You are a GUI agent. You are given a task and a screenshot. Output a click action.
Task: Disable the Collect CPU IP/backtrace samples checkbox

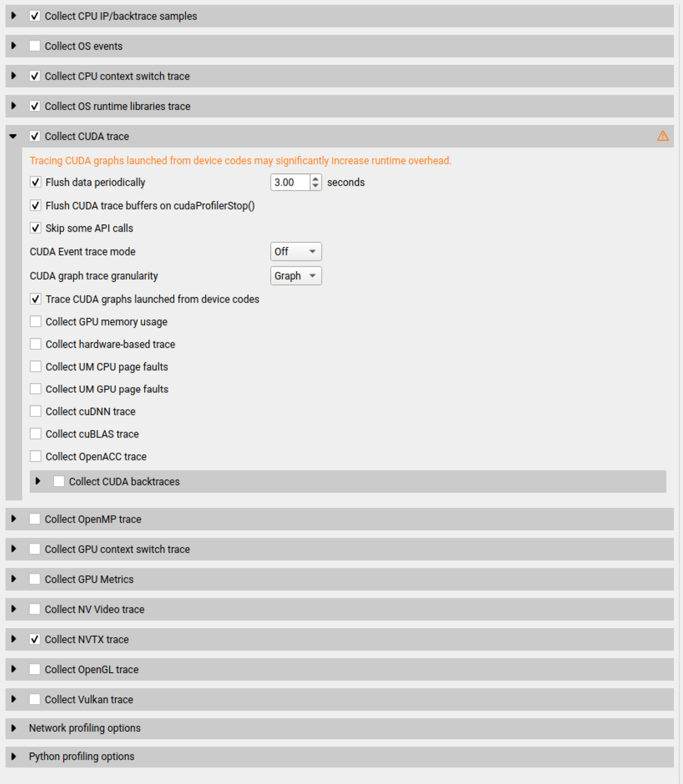pyautogui.click(x=35, y=16)
